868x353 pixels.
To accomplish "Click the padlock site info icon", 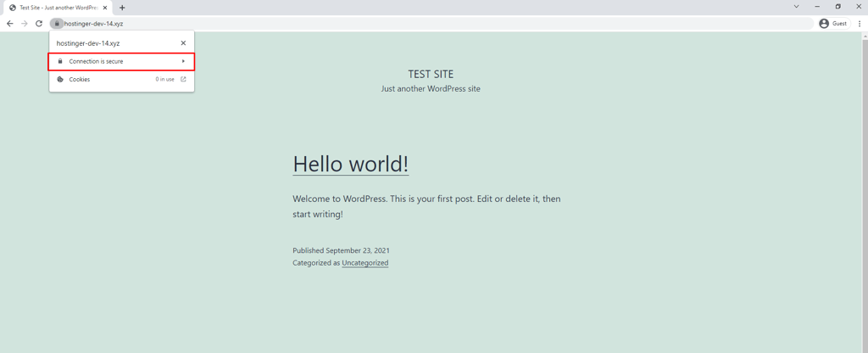I will click(x=57, y=23).
